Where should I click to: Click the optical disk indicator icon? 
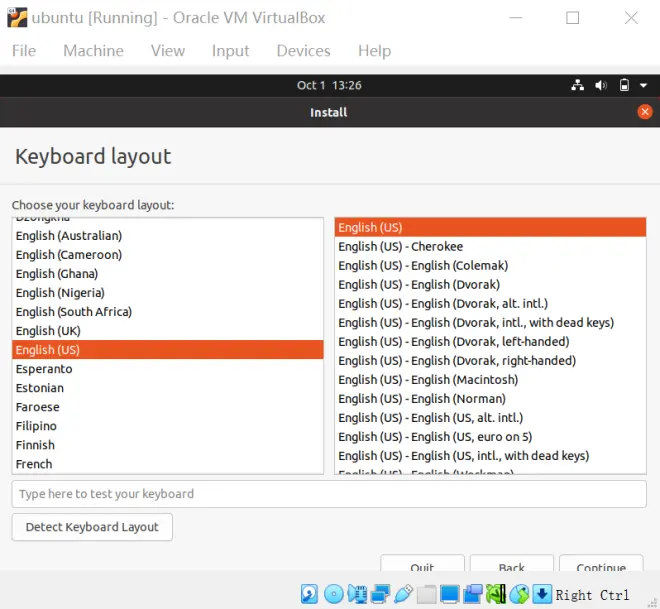click(x=334, y=594)
